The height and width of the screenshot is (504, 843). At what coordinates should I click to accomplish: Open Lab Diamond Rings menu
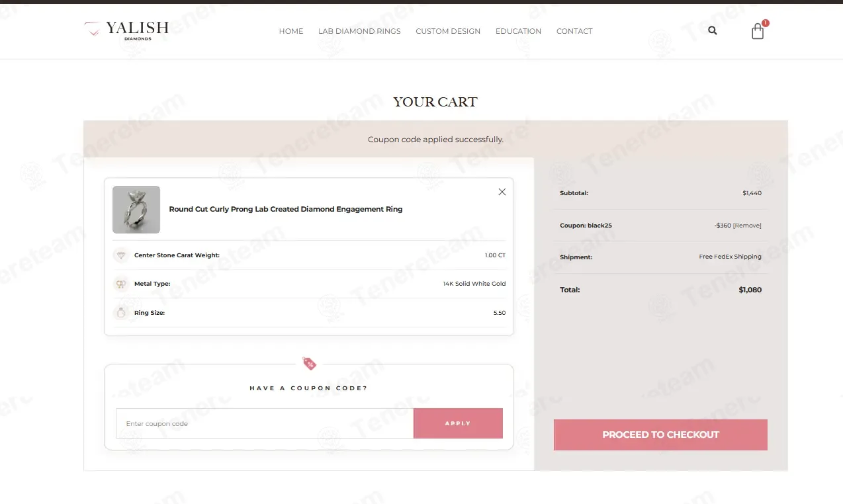click(x=359, y=31)
